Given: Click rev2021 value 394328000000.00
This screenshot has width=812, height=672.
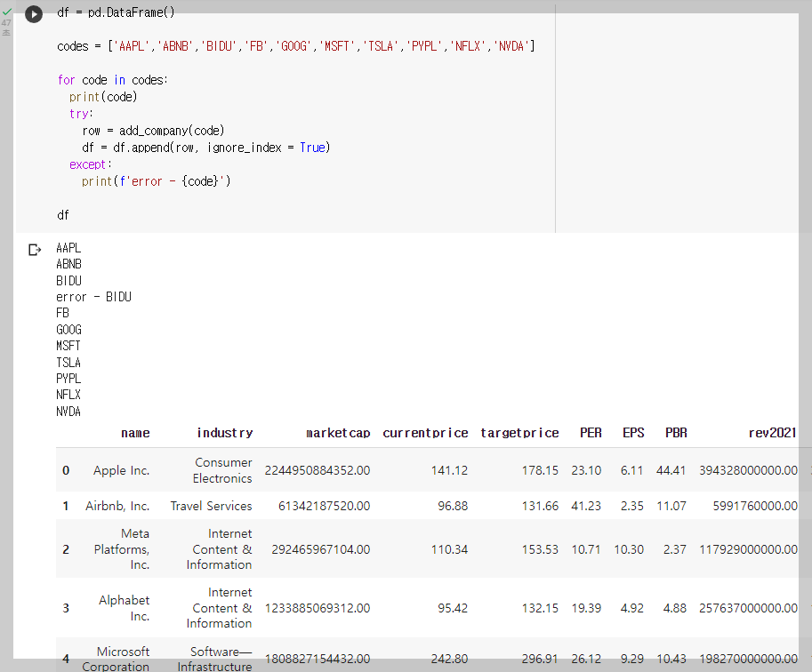Looking at the screenshot, I should (748, 470).
